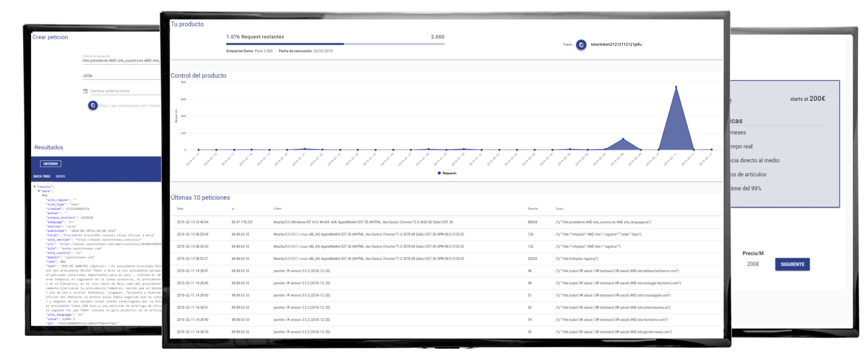Switch to the NEWS tab

(60, 176)
